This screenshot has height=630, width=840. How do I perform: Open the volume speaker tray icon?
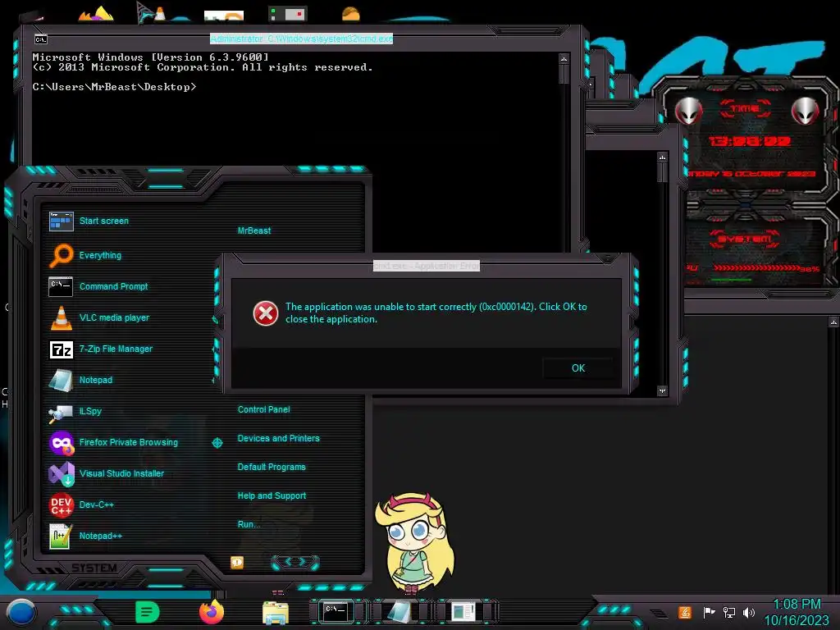pyautogui.click(x=749, y=612)
